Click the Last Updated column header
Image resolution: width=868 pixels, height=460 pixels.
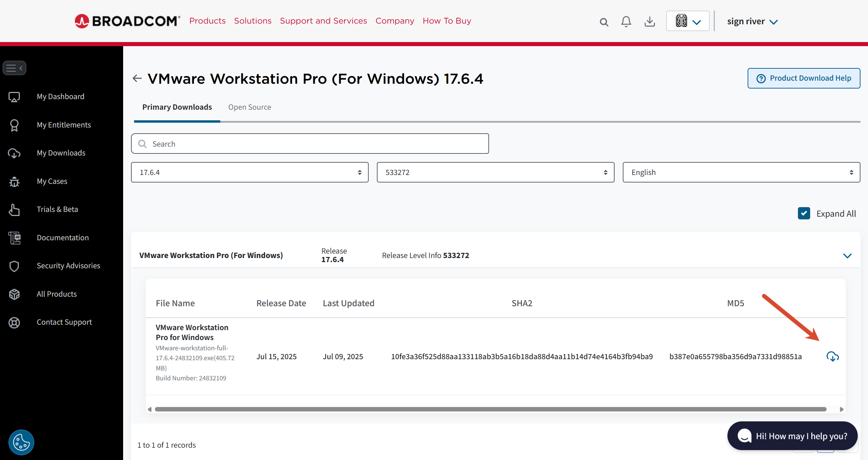(348, 303)
